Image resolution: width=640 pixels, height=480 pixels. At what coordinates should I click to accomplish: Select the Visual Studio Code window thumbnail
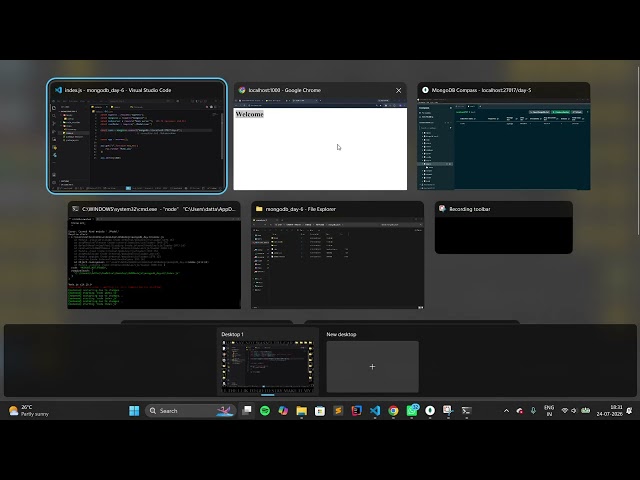137,136
